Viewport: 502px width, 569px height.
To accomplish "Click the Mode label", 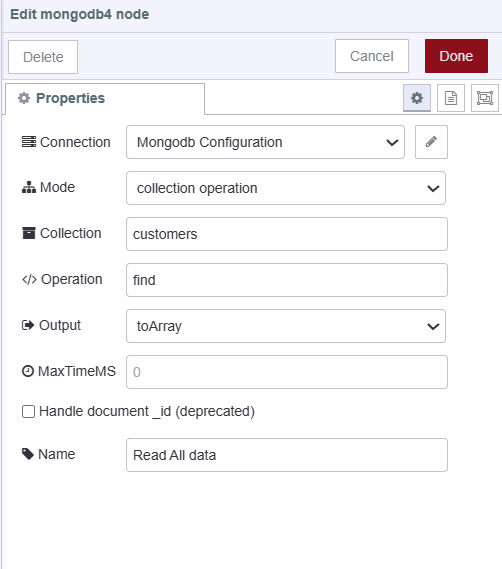I will coord(57,187).
